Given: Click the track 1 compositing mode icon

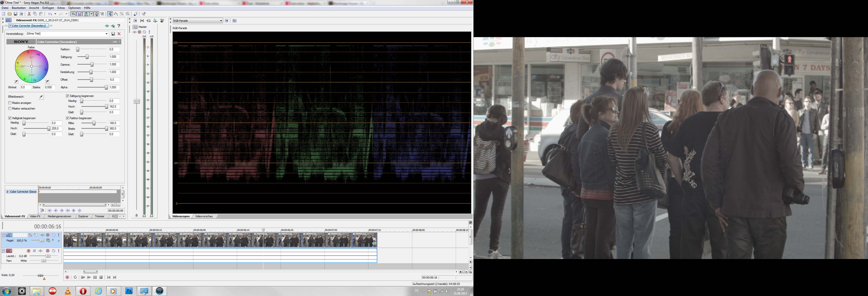Looking at the screenshot, I should click(x=48, y=240).
